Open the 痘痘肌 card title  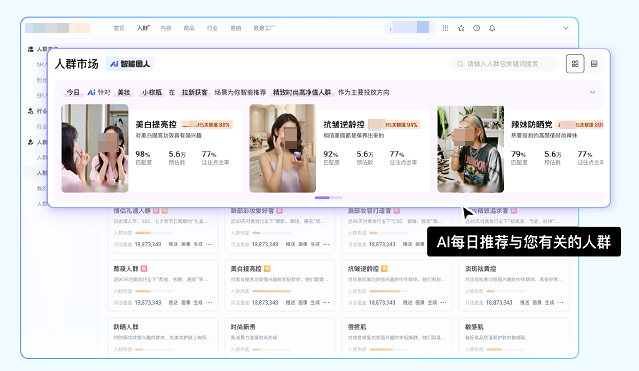[357, 327]
